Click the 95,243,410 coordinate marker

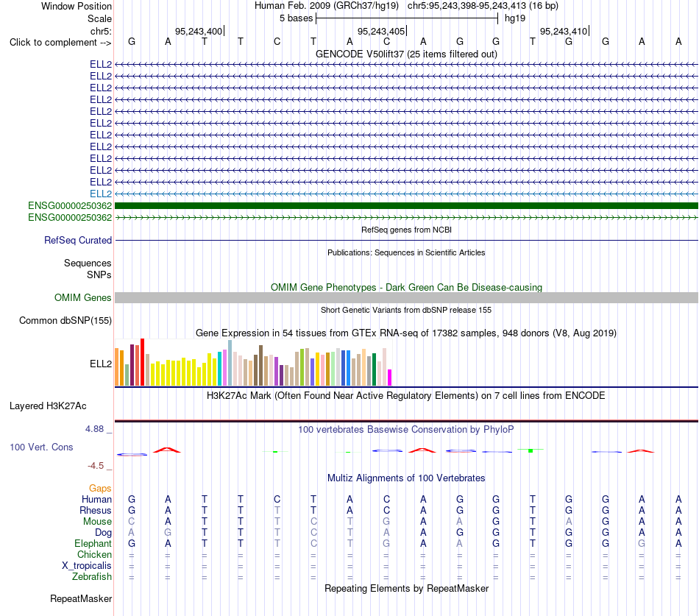[564, 31]
